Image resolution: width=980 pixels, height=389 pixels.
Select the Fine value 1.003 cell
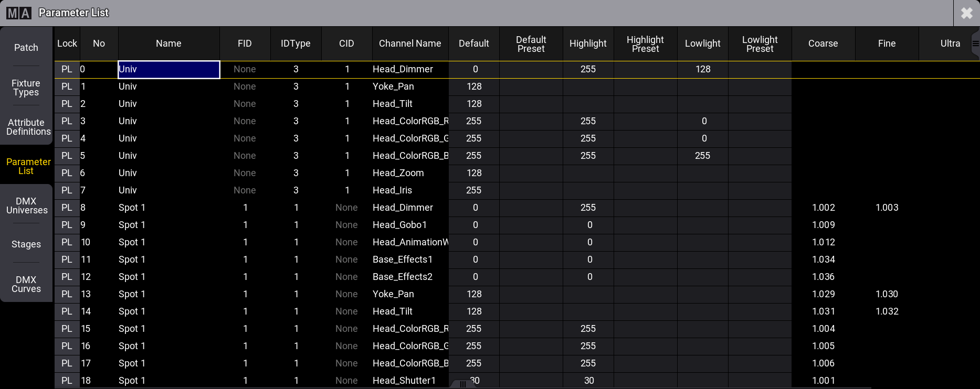pyautogui.click(x=887, y=208)
